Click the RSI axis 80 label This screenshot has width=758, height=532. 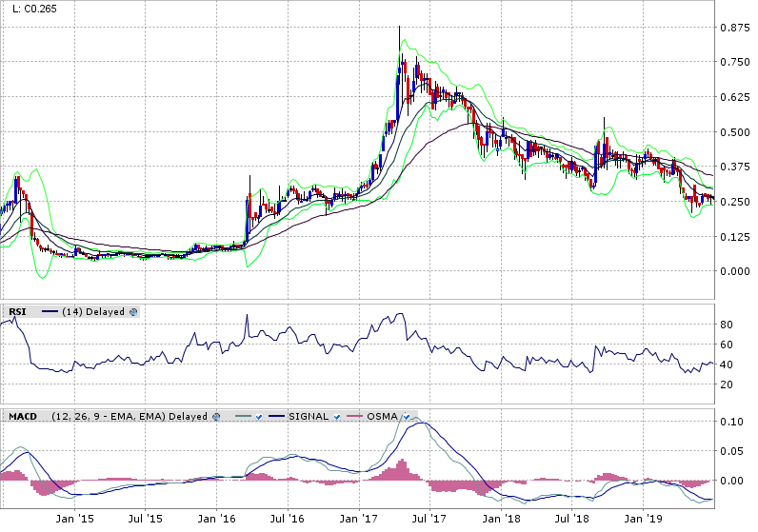(726, 325)
